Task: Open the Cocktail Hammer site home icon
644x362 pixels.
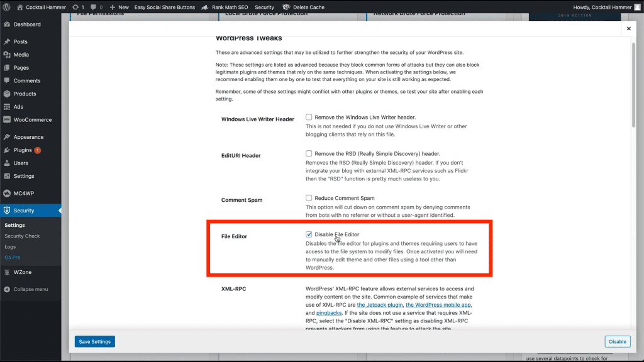Action: (x=19, y=7)
